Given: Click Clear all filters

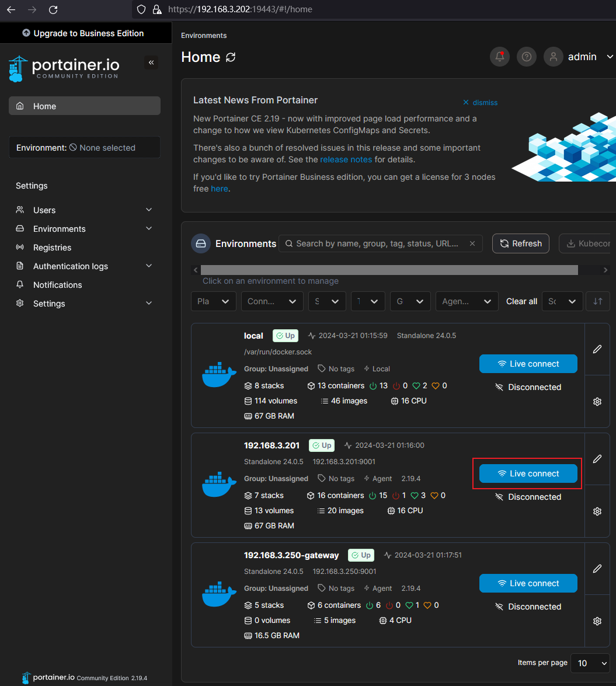Looking at the screenshot, I should pos(521,301).
